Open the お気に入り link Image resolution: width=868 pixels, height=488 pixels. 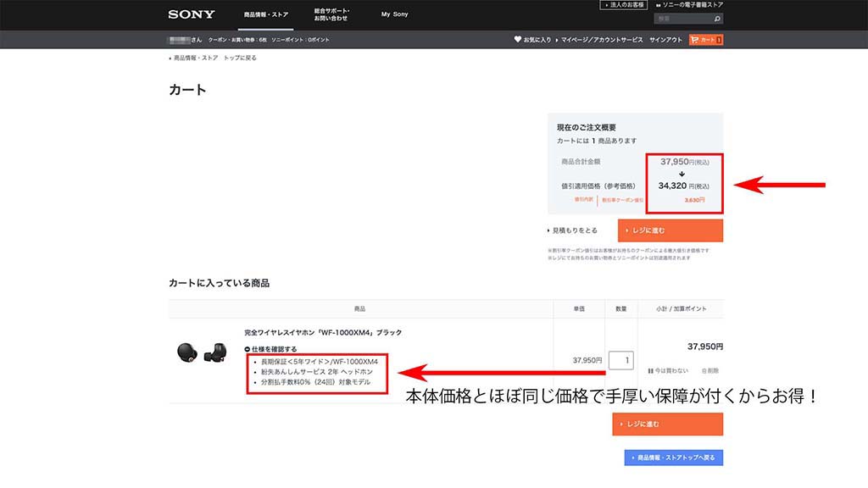[537, 40]
